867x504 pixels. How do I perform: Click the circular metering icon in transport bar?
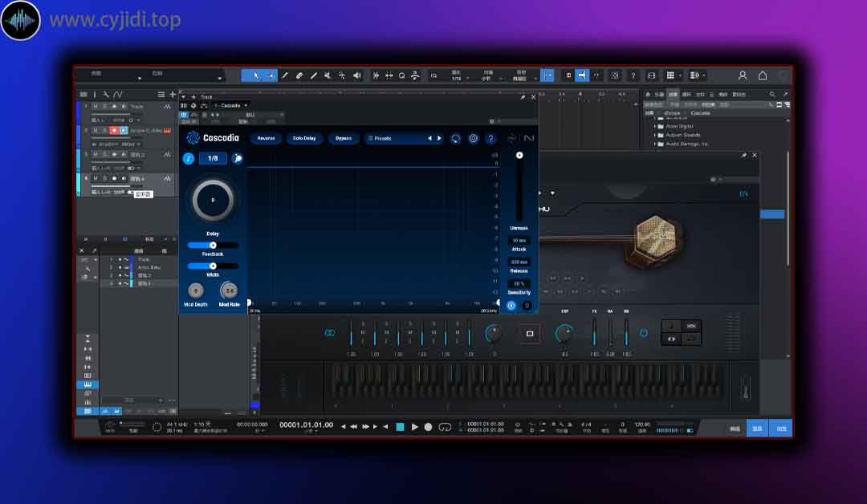[157, 427]
